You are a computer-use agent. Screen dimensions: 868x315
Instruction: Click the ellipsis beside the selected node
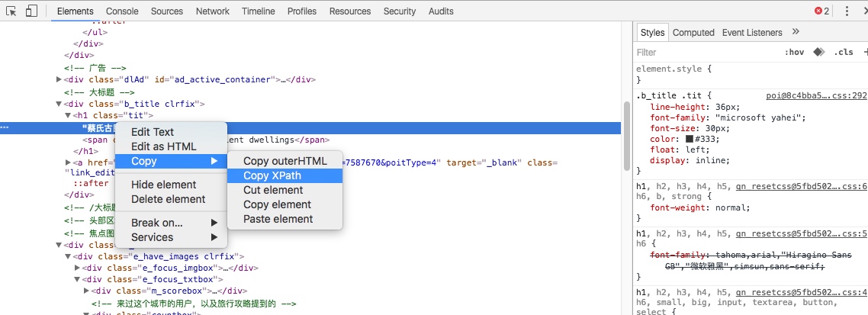pos(5,127)
